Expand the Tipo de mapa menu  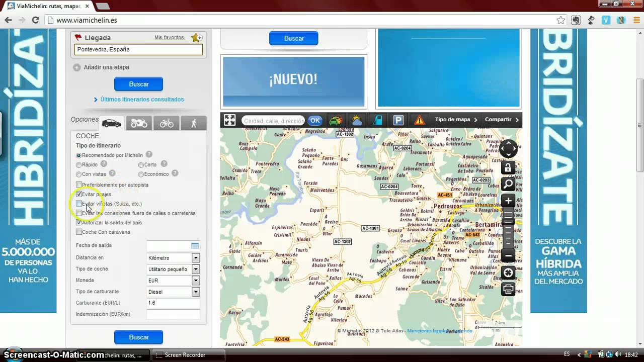pos(456,120)
